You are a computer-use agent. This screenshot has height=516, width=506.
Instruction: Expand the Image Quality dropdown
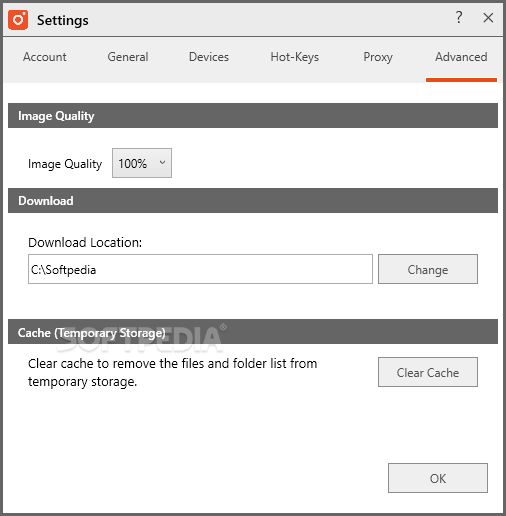142,163
